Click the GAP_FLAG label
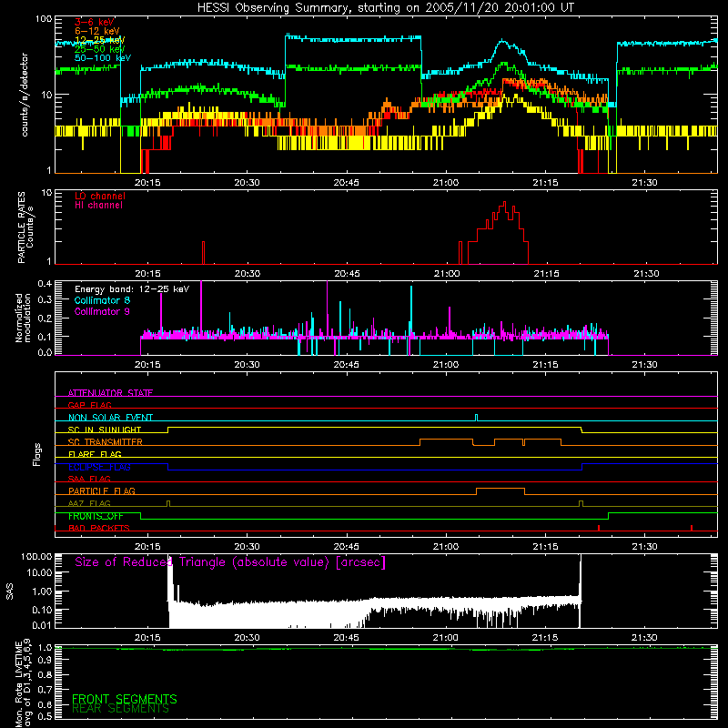This screenshot has width=728, height=728. pos(89,405)
